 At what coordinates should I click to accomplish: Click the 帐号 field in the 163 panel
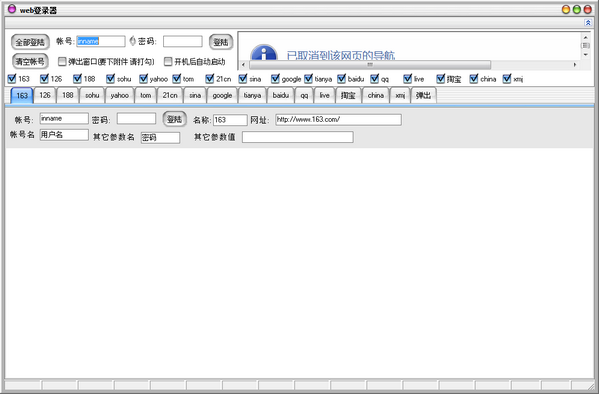tap(64, 118)
